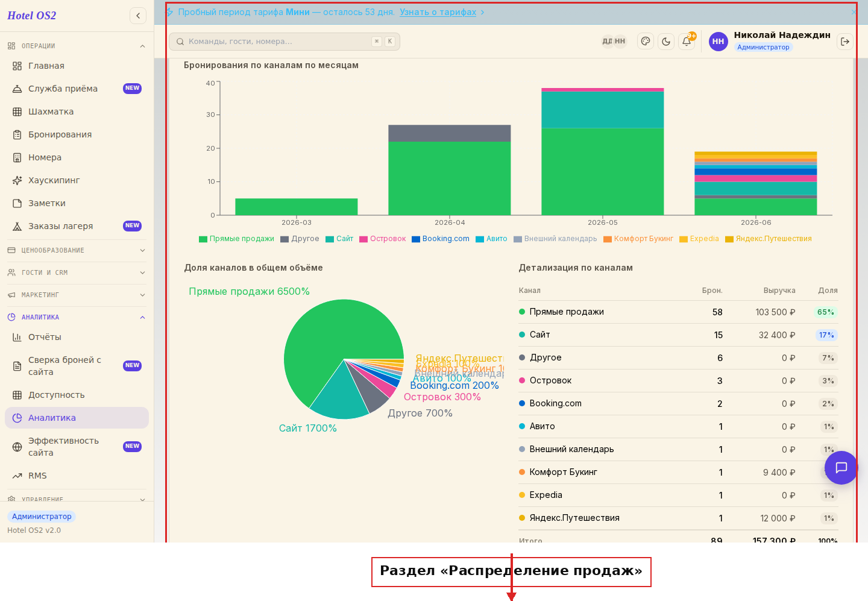The width and height of the screenshot is (868, 601).
Task: Toggle dark mode moon icon
Action: coord(666,41)
